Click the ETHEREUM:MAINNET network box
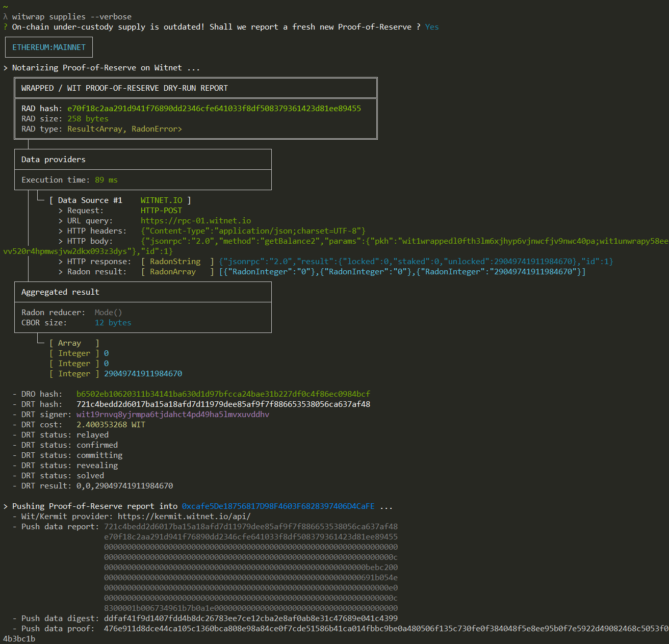 [x=49, y=47]
